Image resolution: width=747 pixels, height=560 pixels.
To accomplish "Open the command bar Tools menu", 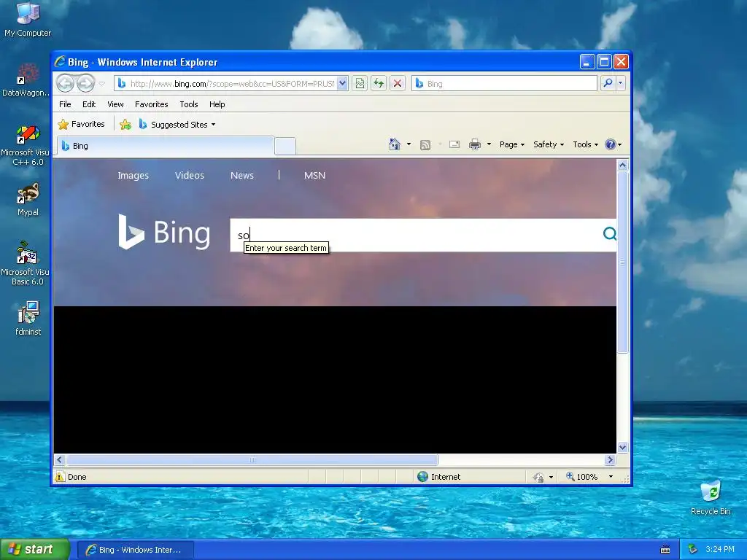I will (x=586, y=144).
